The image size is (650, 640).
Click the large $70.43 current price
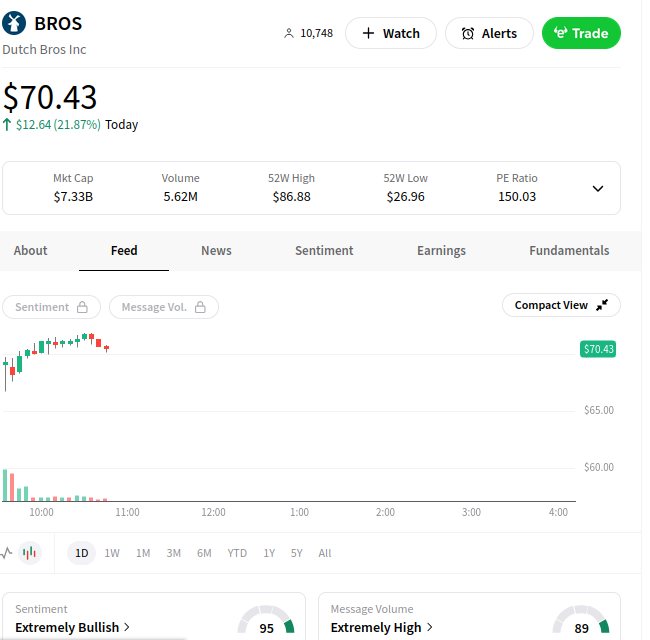coord(50,97)
